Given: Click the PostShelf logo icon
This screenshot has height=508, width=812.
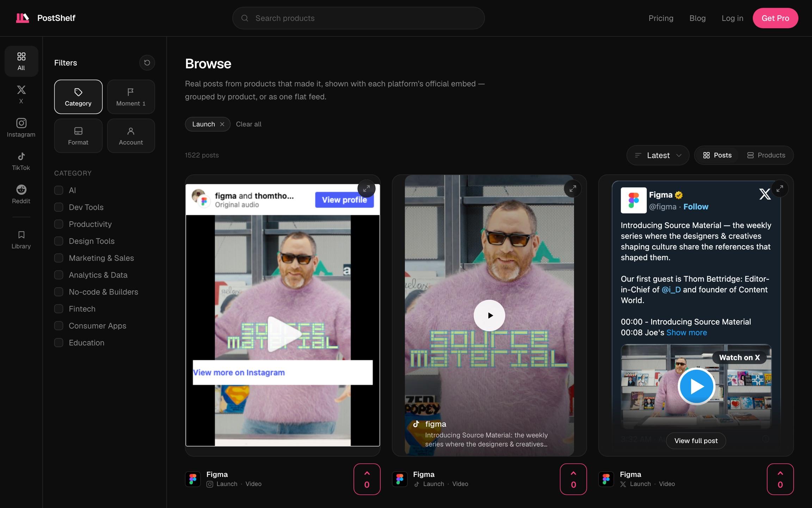Looking at the screenshot, I should tap(23, 18).
